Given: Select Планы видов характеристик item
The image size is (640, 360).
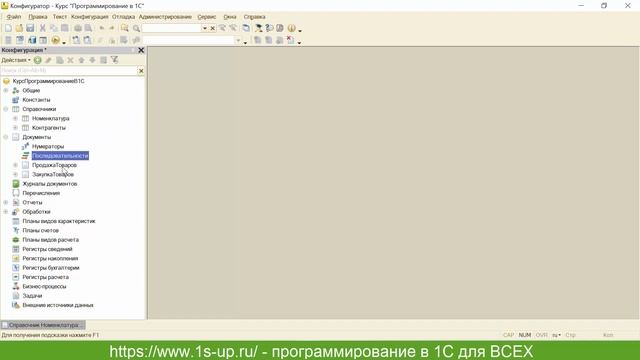Looking at the screenshot, I should pos(58,221).
